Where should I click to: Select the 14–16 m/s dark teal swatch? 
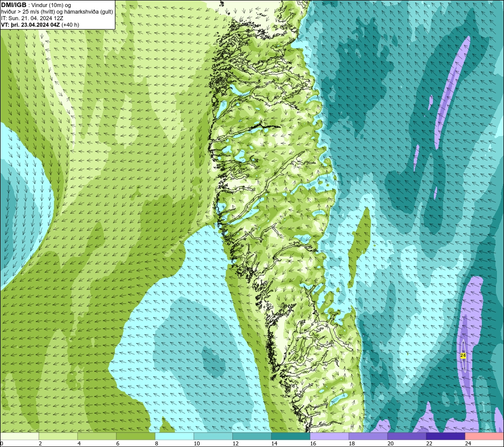291,436
